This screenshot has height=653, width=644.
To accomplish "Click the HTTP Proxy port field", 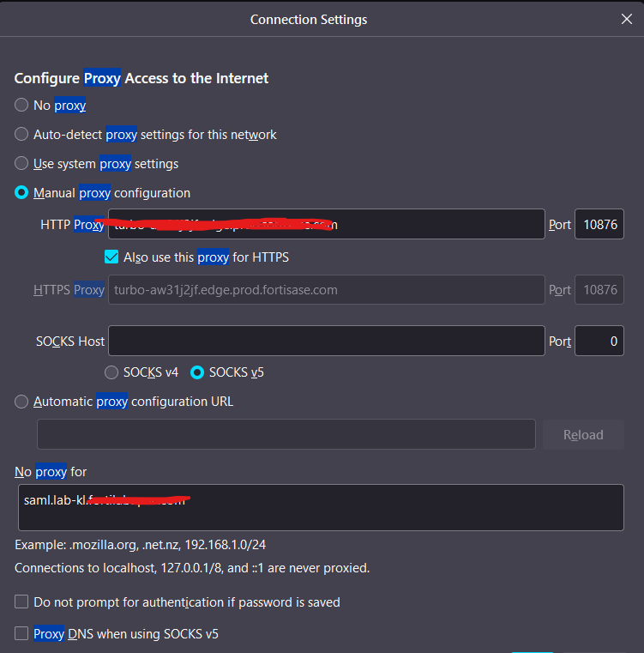I will tap(599, 225).
